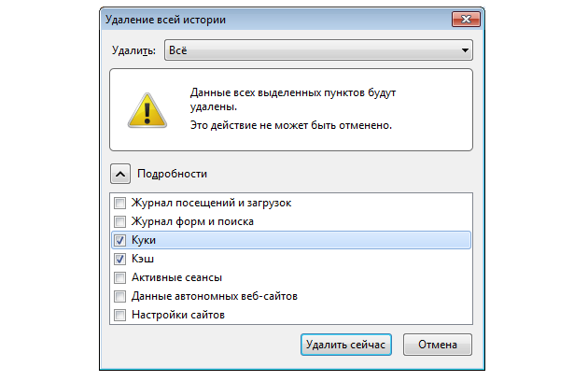Check the Настройки сайтов checkbox

point(120,315)
